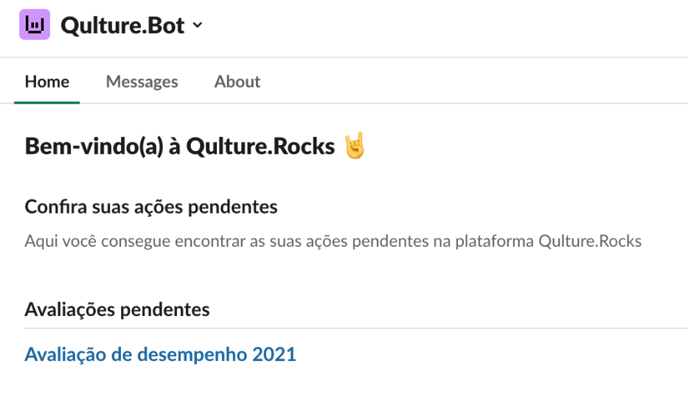
Task: Click the word Confira in the subheading
Action: 56,207
